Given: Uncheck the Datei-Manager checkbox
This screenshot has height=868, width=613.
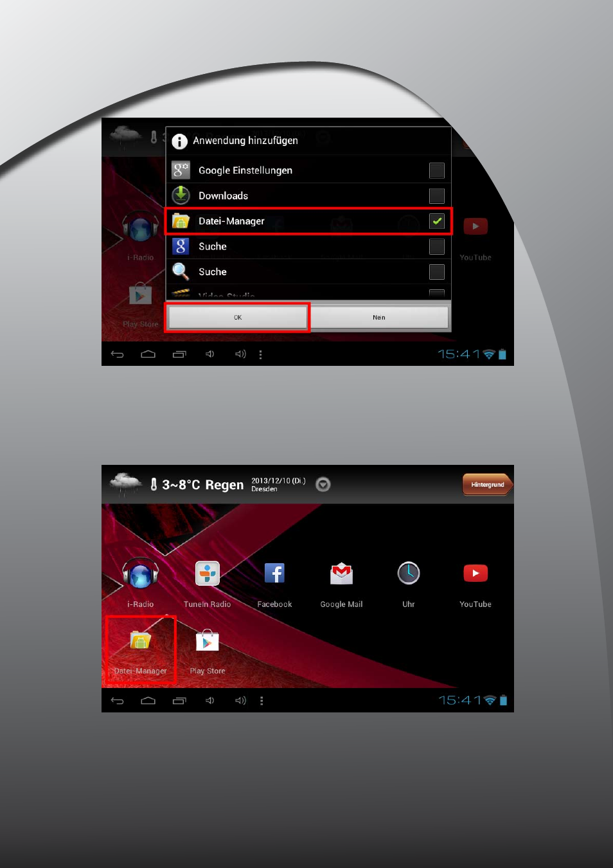Looking at the screenshot, I should [437, 221].
